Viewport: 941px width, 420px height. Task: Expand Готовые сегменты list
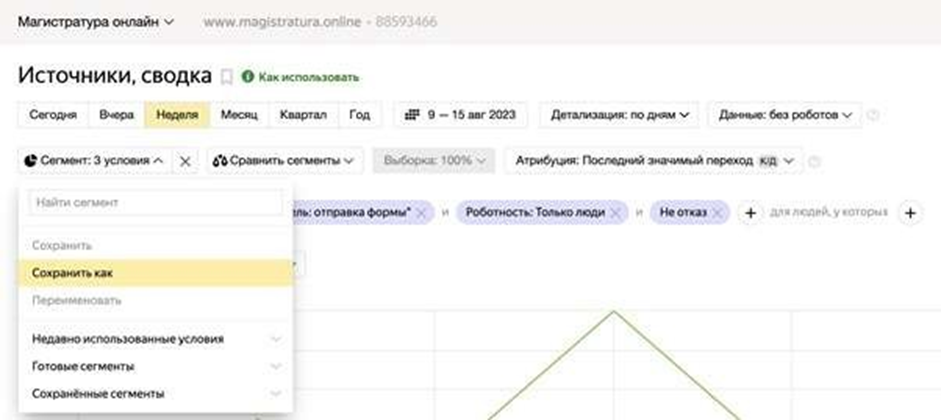pyautogui.click(x=155, y=366)
